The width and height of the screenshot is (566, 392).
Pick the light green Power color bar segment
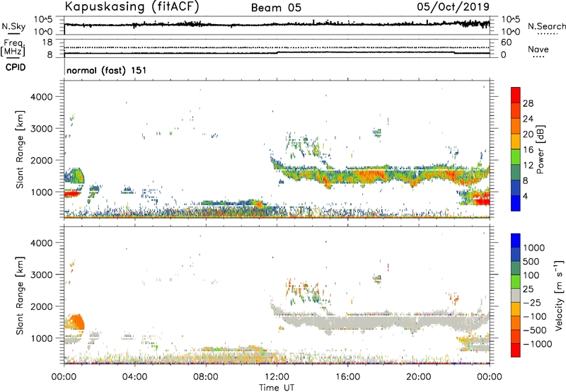click(516, 156)
